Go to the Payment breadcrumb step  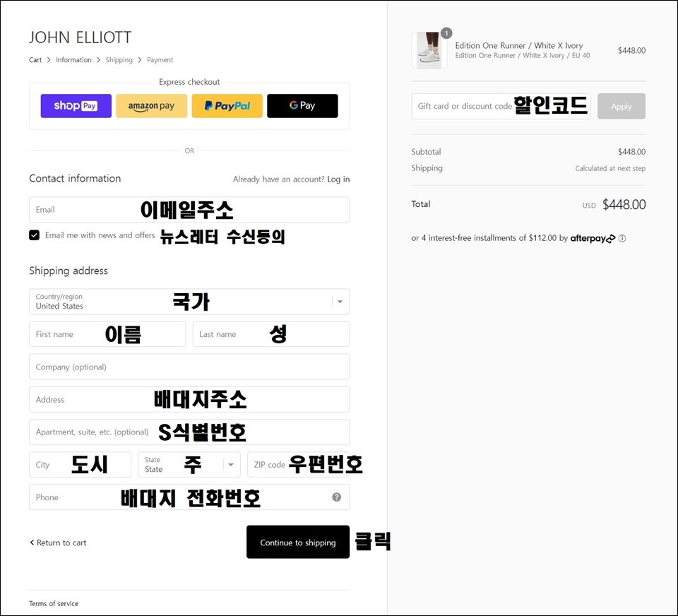point(160,60)
